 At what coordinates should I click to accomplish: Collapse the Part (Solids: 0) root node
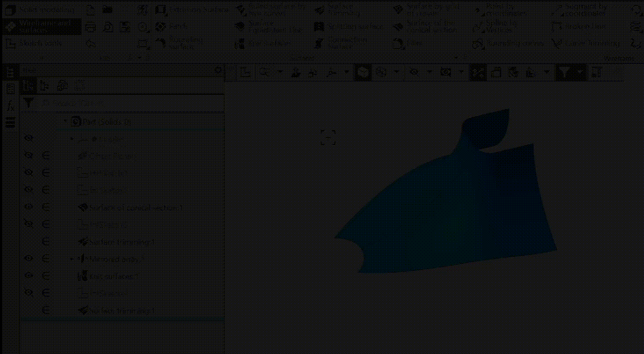[x=66, y=122]
